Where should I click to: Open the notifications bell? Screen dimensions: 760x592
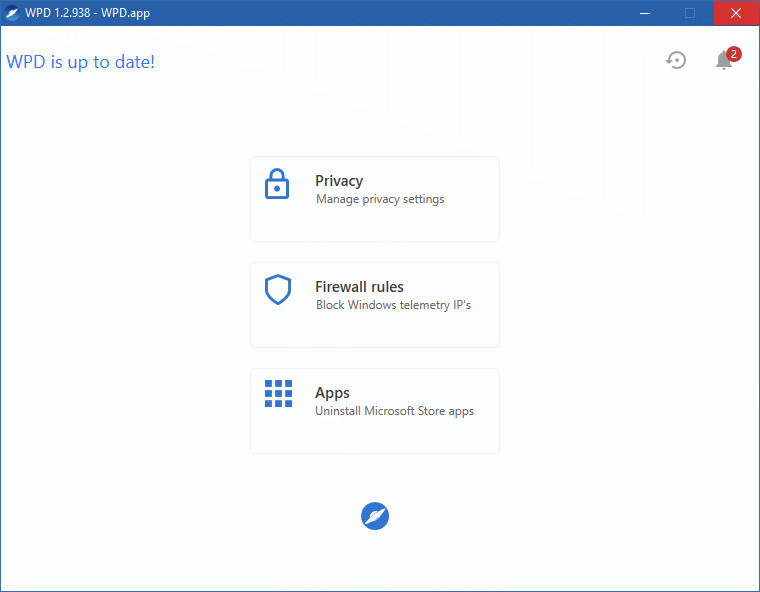point(724,60)
